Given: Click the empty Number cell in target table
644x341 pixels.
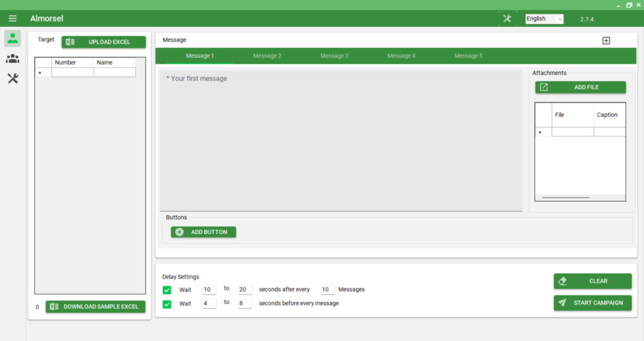Looking at the screenshot, I should (x=73, y=72).
